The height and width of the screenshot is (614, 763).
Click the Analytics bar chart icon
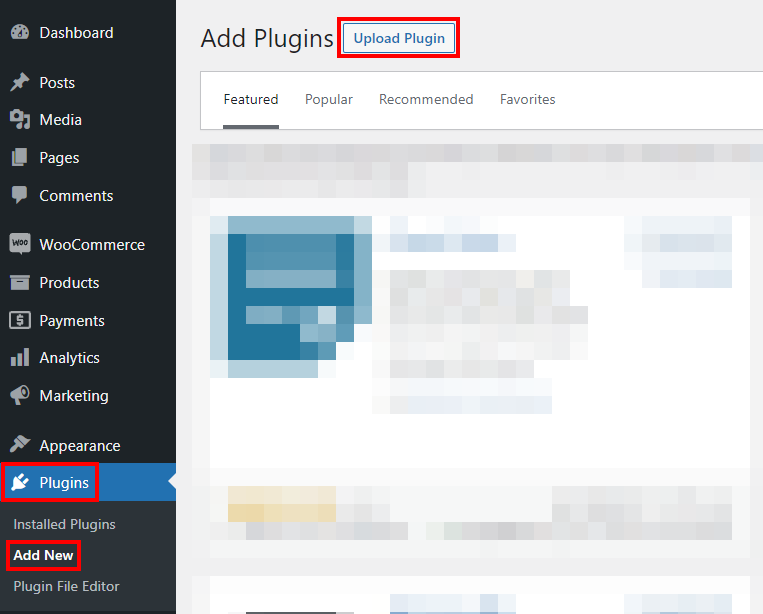pyautogui.click(x=20, y=357)
